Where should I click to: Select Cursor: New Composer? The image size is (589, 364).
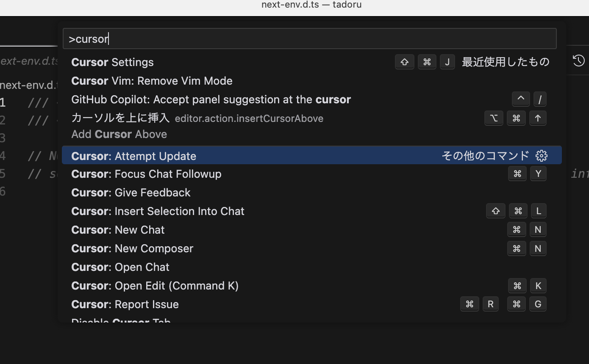coord(132,248)
